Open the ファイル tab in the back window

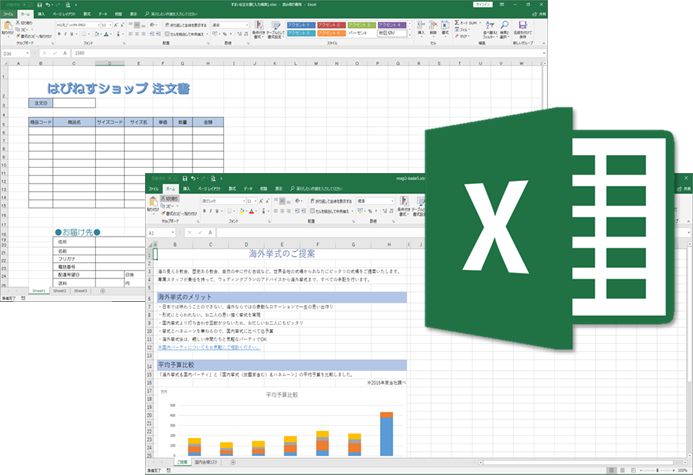[8, 14]
